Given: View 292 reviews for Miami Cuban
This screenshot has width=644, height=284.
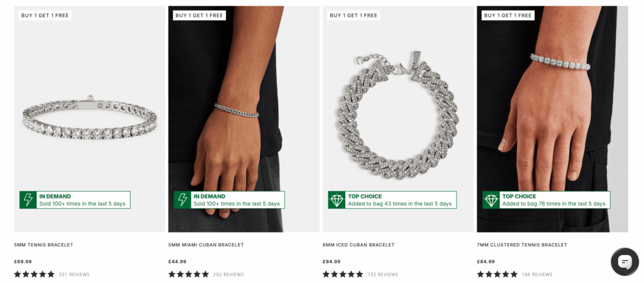Looking at the screenshot, I should 228,275.
